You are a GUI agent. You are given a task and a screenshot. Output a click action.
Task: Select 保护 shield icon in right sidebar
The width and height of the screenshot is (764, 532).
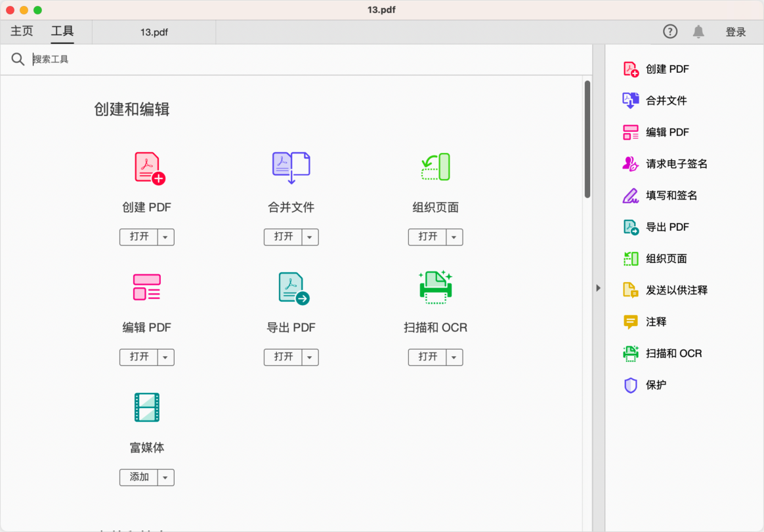point(631,385)
